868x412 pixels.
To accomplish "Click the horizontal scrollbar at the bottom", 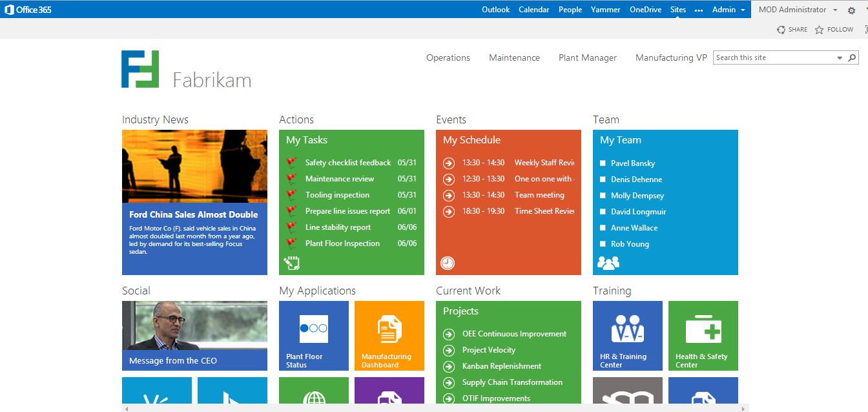I will click(436, 408).
